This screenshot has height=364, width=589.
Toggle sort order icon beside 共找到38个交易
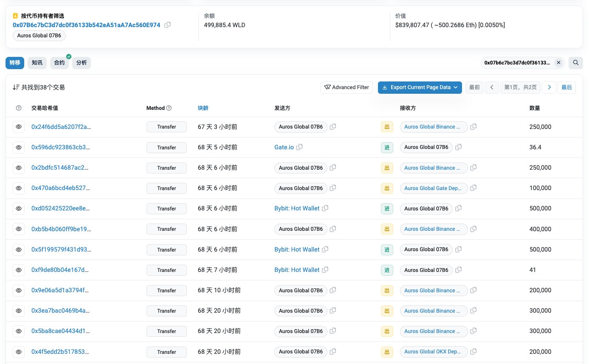pyautogui.click(x=16, y=87)
